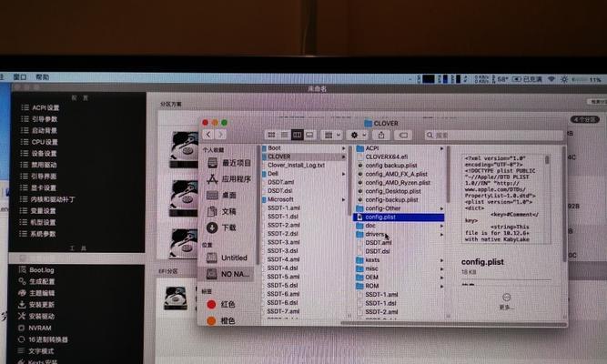Expand the Boot folder arrow

click(x=343, y=148)
